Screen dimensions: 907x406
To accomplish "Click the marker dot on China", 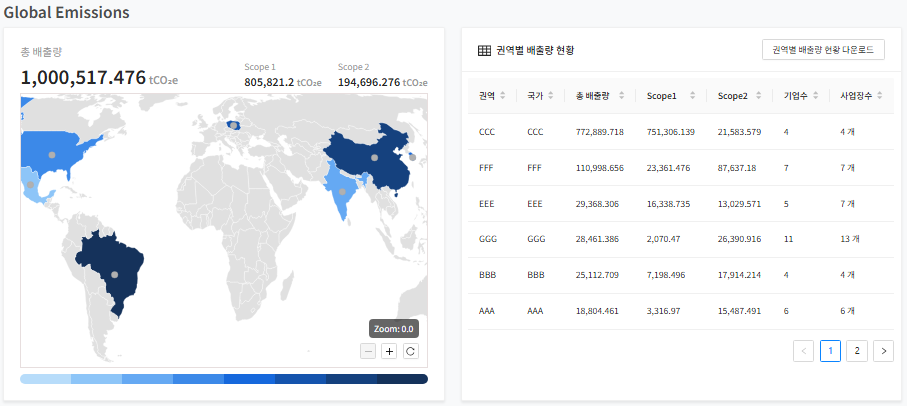I will 374,157.
